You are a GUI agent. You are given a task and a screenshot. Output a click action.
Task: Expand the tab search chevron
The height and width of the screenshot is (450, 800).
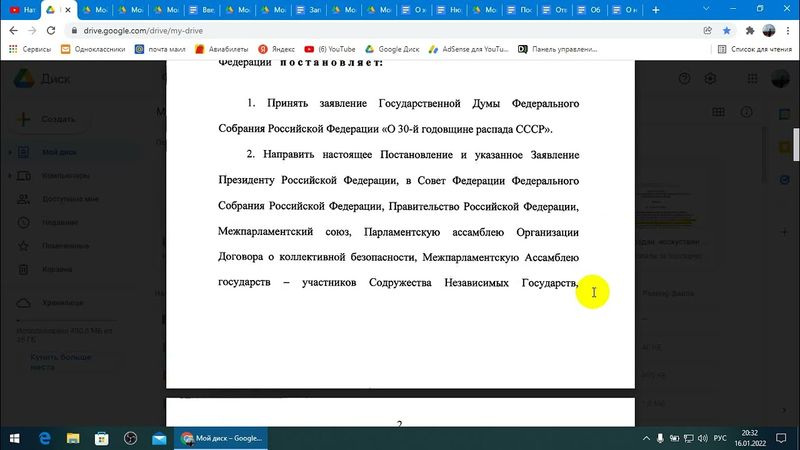(706, 9)
